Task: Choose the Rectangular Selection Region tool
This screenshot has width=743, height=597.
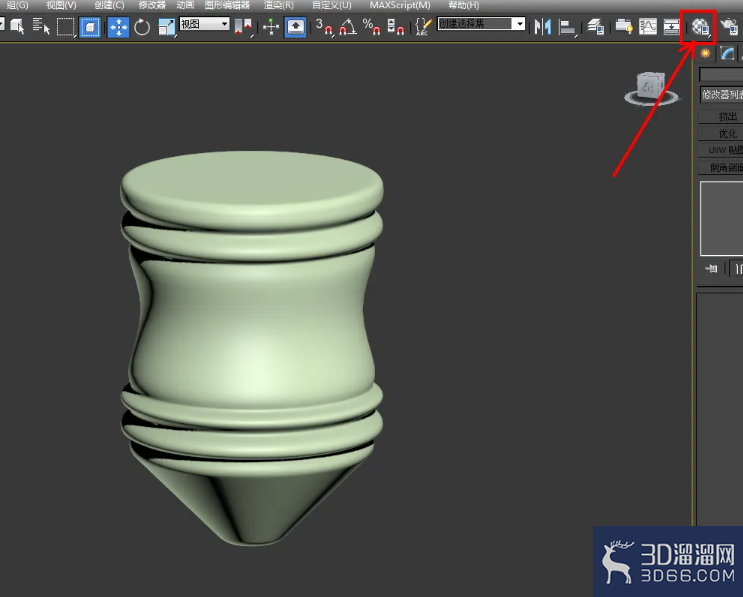Action: (x=65, y=27)
